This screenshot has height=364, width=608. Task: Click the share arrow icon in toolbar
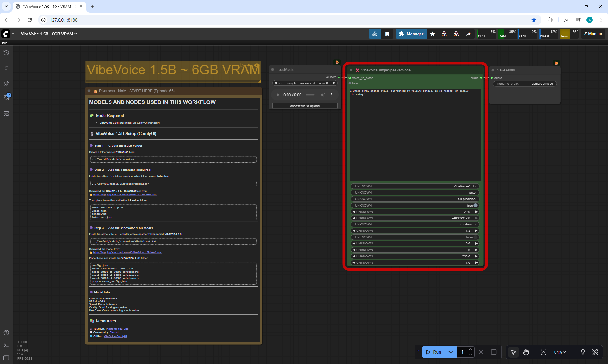point(468,34)
